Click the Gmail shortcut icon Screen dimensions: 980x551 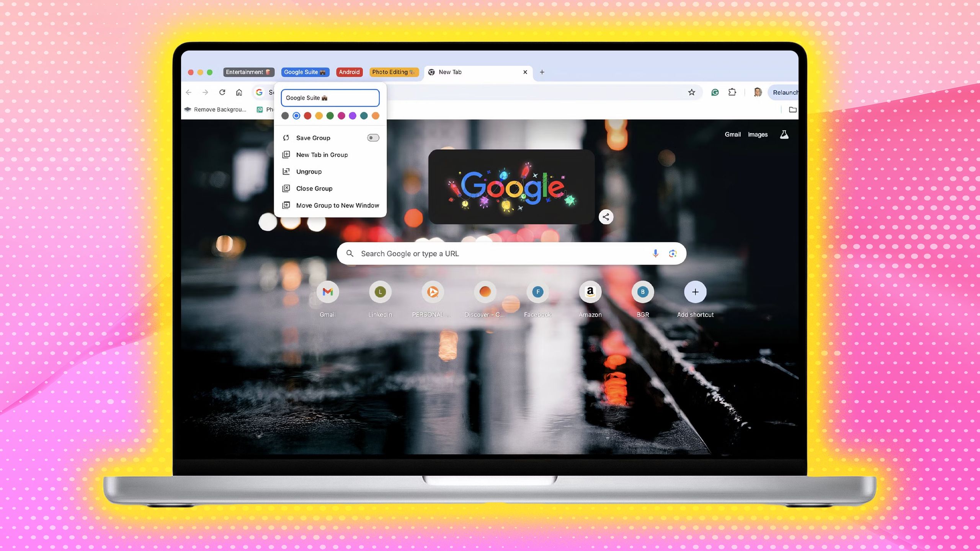pyautogui.click(x=328, y=291)
